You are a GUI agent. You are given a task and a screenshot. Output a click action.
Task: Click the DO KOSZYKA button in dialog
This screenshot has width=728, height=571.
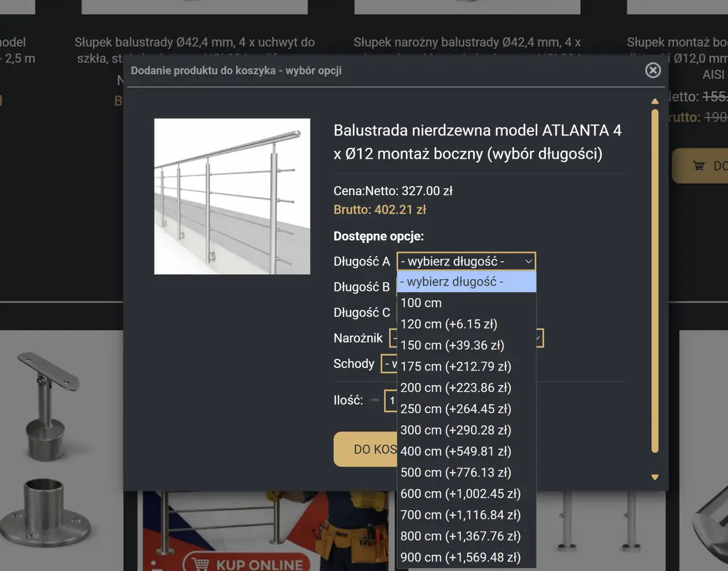click(x=366, y=449)
